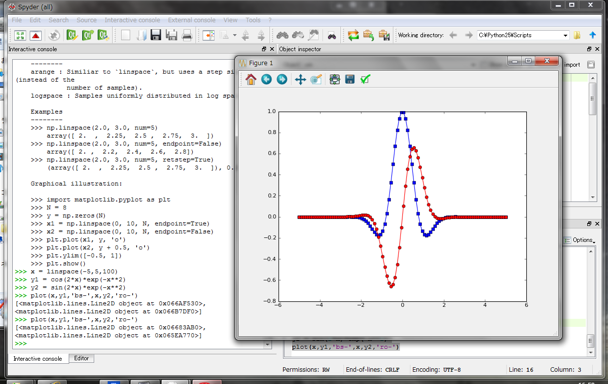
Task: Go to parent directory blue arrow
Action: coord(592,35)
